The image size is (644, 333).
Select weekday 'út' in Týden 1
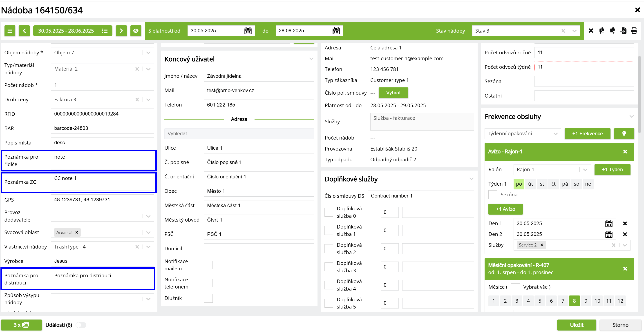click(530, 184)
